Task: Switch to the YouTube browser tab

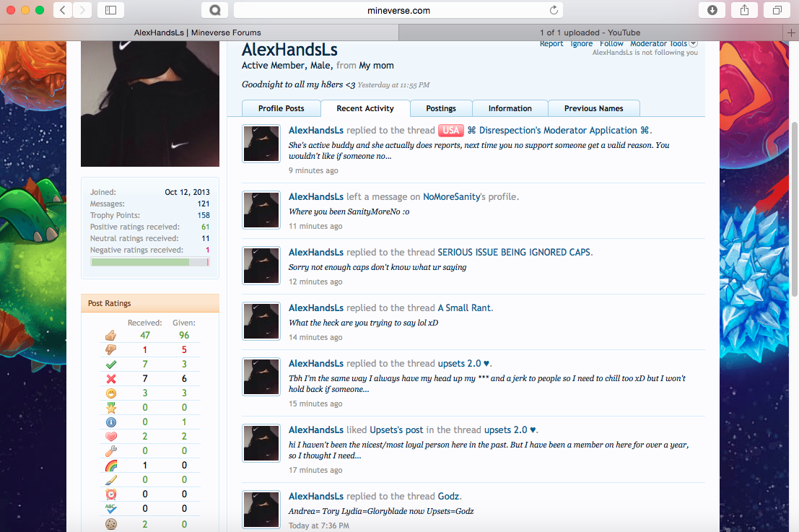Action: (590, 32)
